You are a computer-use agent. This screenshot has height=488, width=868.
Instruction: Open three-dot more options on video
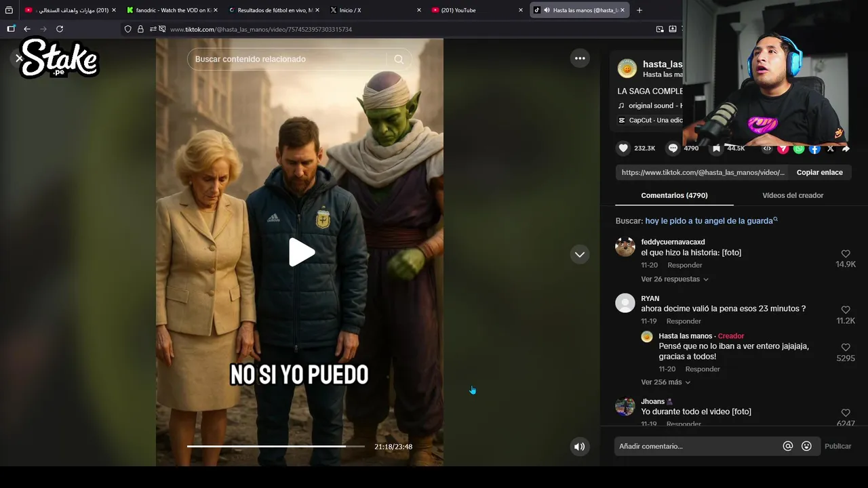pyautogui.click(x=580, y=58)
